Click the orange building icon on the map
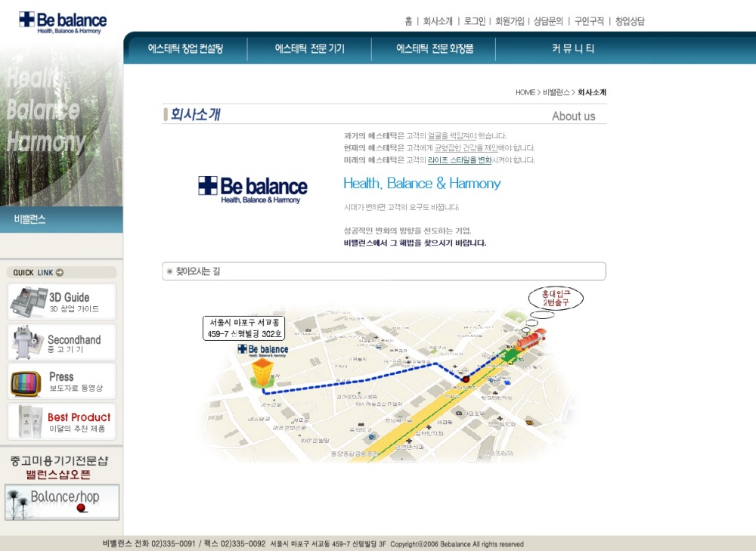The width and height of the screenshot is (756, 551). [x=262, y=373]
